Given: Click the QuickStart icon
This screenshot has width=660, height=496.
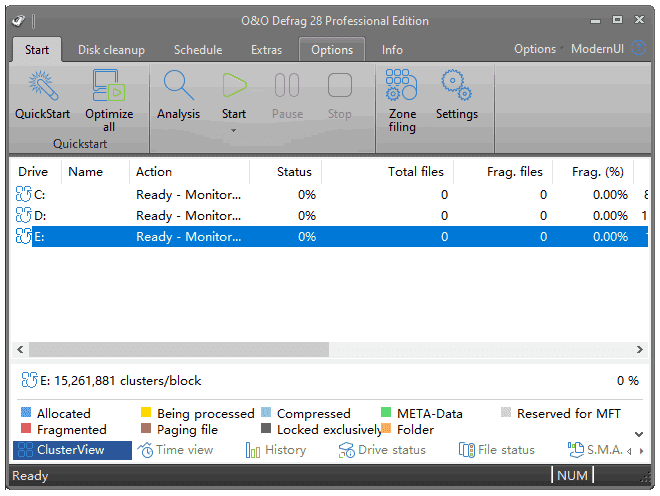Looking at the screenshot, I should coord(42,86).
